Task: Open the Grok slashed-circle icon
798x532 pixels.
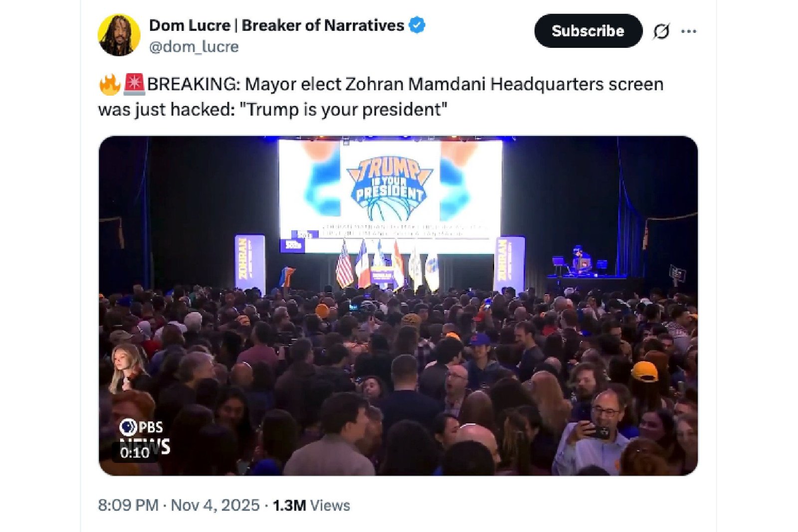Action: click(x=661, y=31)
